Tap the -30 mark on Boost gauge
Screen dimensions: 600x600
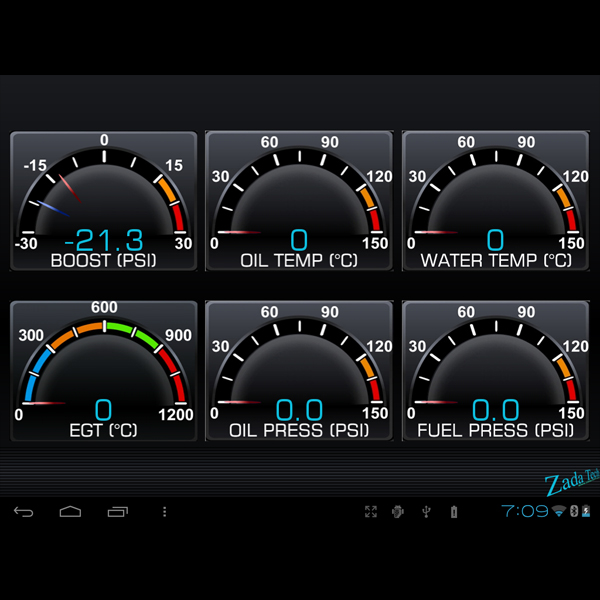click(x=26, y=244)
